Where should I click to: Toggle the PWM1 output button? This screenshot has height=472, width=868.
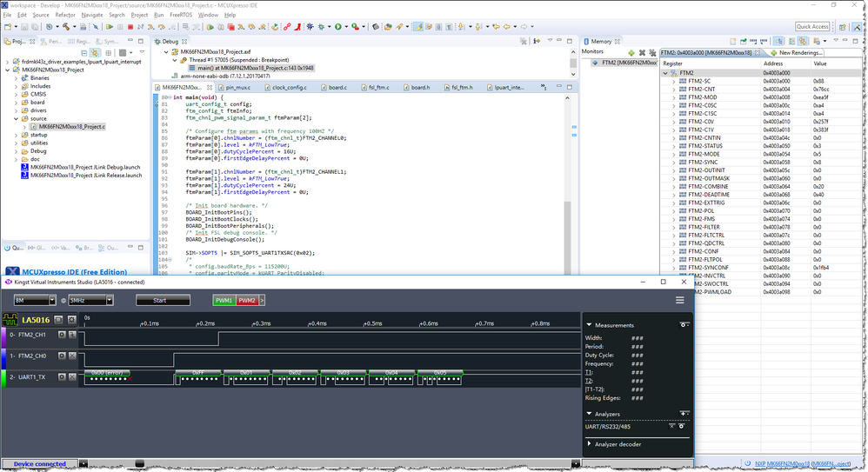pyautogui.click(x=224, y=300)
